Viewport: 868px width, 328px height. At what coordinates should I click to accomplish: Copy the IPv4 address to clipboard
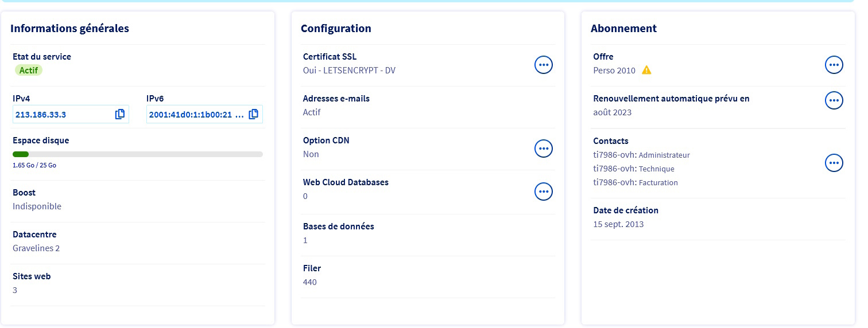pos(119,114)
